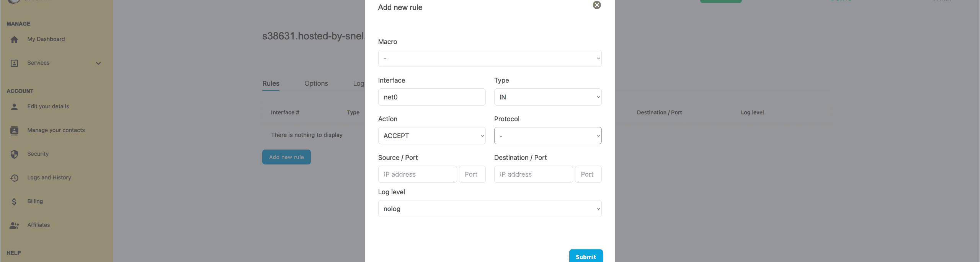Image resolution: width=980 pixels, height=262 pixels.
Task: Close the Add new rule dialog
Action: coord(596,5)
